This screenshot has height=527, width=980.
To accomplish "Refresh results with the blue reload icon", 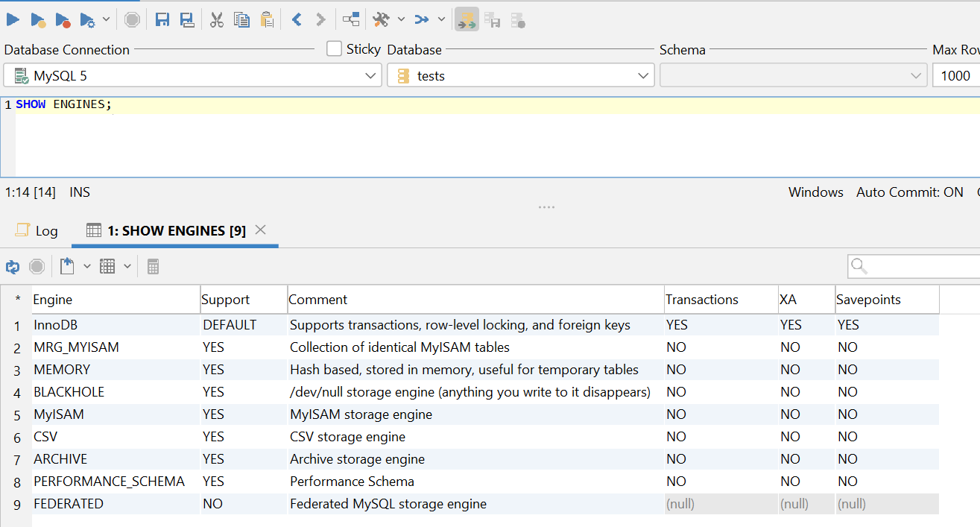I will pos(13,267).
